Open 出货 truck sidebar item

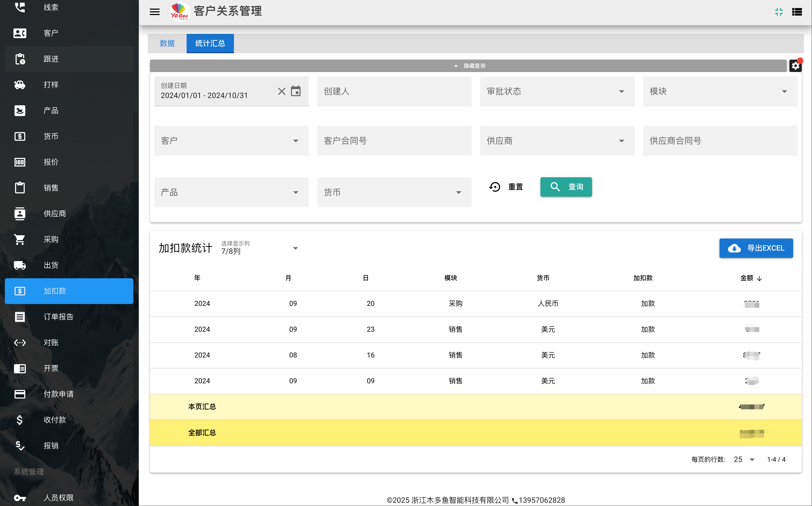coord(69,265)
